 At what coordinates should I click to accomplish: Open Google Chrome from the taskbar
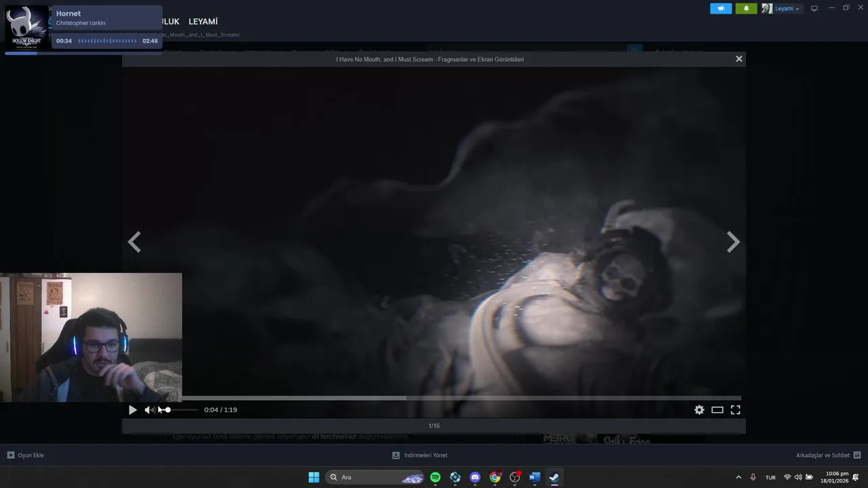(495, 477)
